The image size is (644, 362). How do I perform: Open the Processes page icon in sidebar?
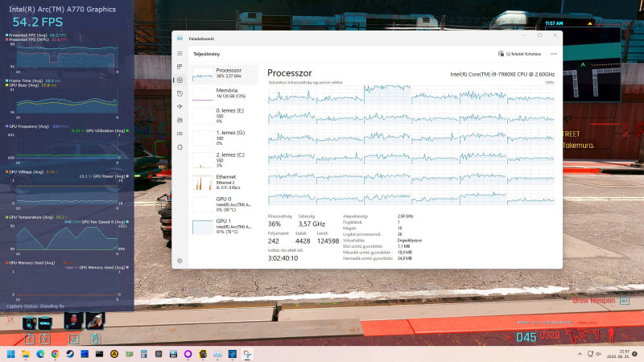click(180, 67)
